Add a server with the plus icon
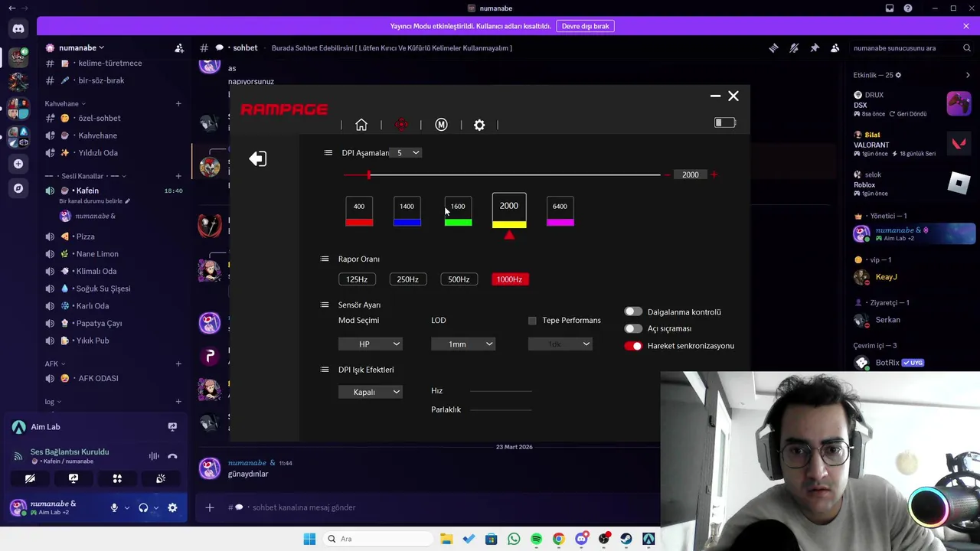Viewport: 980px width, 551px height. 18,164
